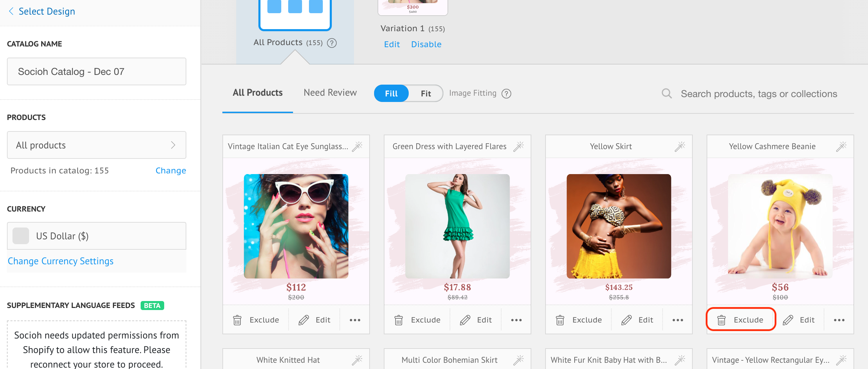Click trash icon to exclude Yellow Skirt

point(560,320)
